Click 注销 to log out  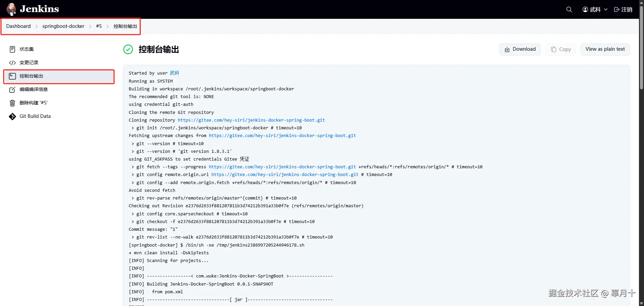point(623,9)
